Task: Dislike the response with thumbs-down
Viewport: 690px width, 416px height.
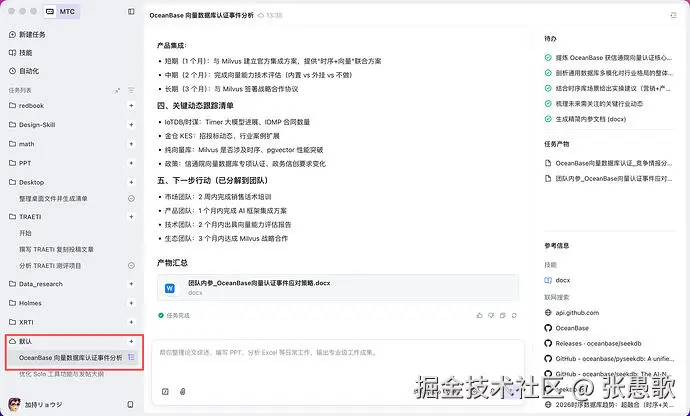Action: (491, 315)
